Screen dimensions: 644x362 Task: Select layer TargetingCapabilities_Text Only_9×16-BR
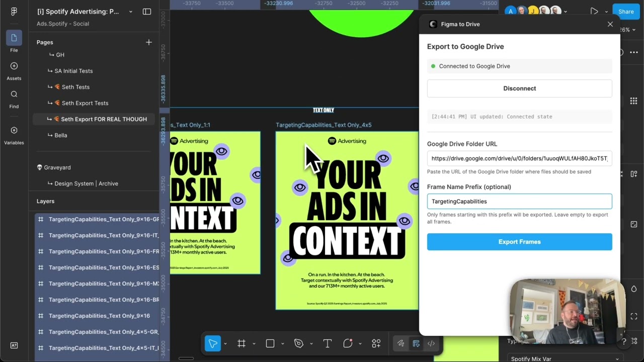point(97,300)
